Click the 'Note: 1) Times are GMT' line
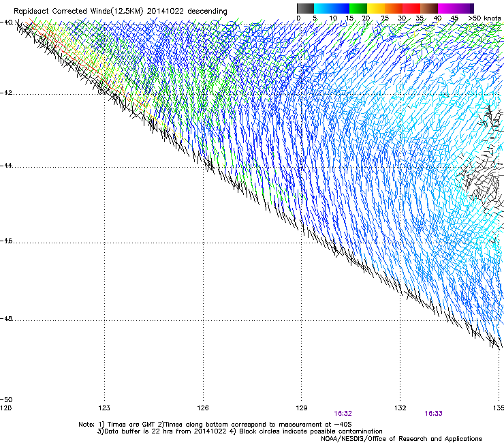 coord(215,425)
